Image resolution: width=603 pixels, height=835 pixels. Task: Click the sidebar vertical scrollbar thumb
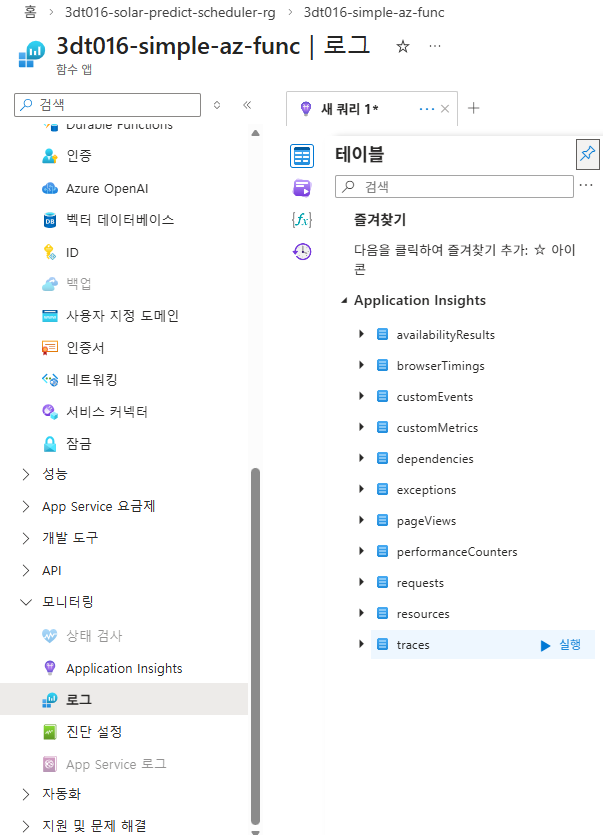coord(255,646)
